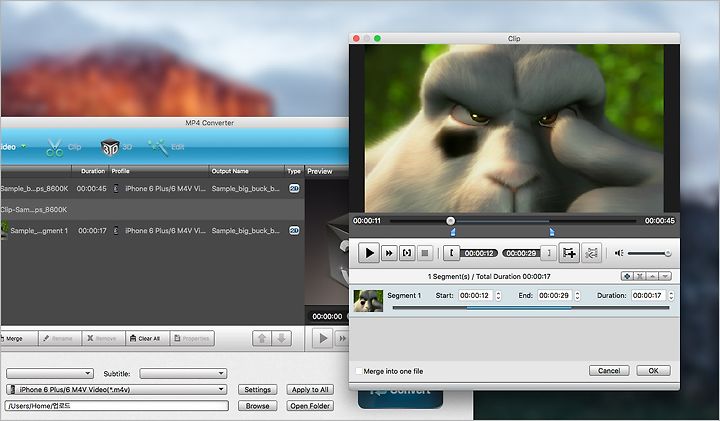Click Clear All in the file list toolbar

pyautogui.click(x=147, y=338)
